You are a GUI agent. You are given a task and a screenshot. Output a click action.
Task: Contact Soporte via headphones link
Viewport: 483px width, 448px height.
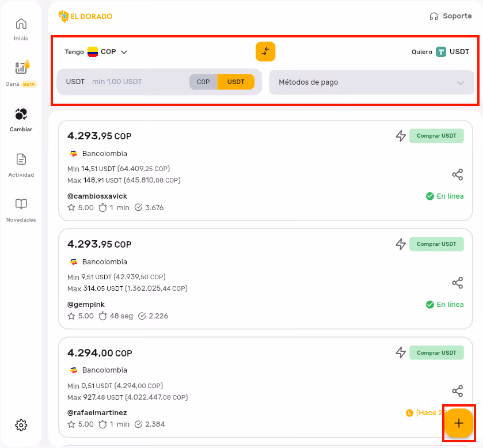[x=451, y=16]
